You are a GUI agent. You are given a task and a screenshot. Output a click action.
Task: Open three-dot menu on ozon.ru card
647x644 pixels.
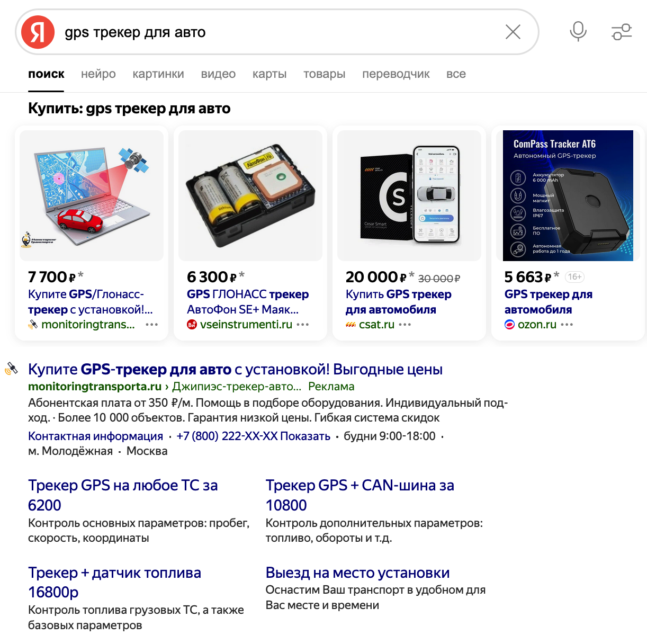click(567, 325)
